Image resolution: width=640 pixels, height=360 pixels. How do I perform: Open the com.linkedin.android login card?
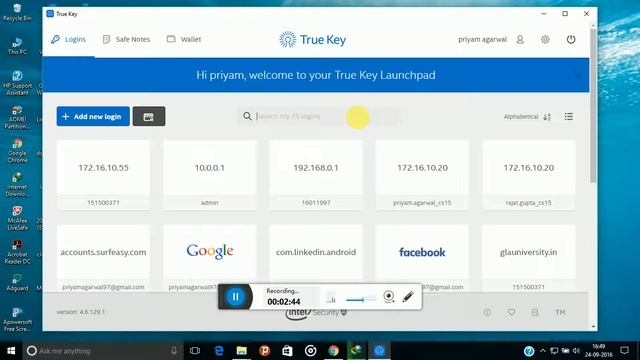tap(316, 253)
